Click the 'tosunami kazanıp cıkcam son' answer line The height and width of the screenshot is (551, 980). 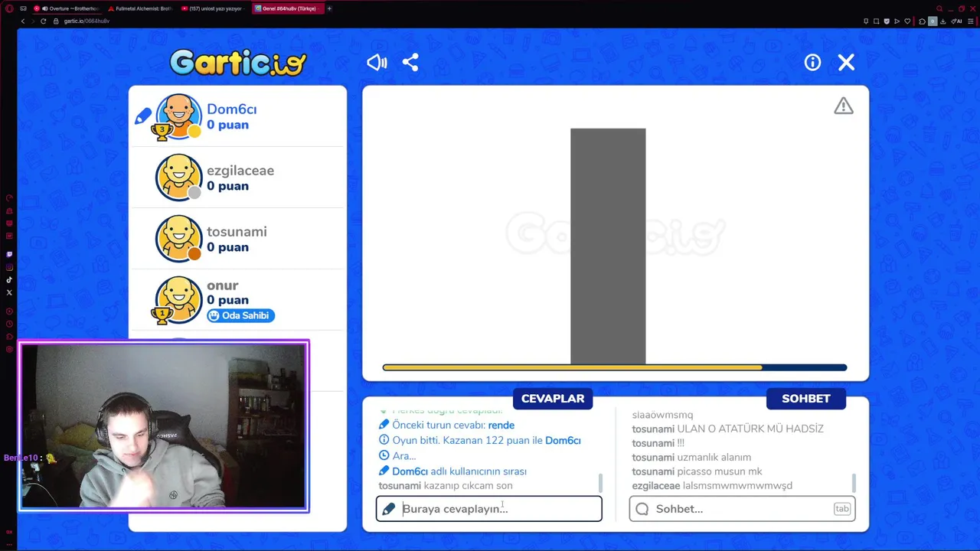point(446,486)
